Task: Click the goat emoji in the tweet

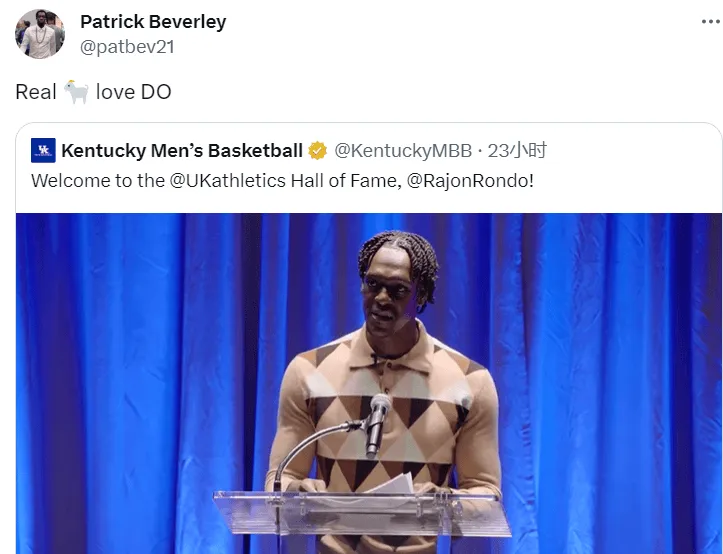Action: coord(76,92)
